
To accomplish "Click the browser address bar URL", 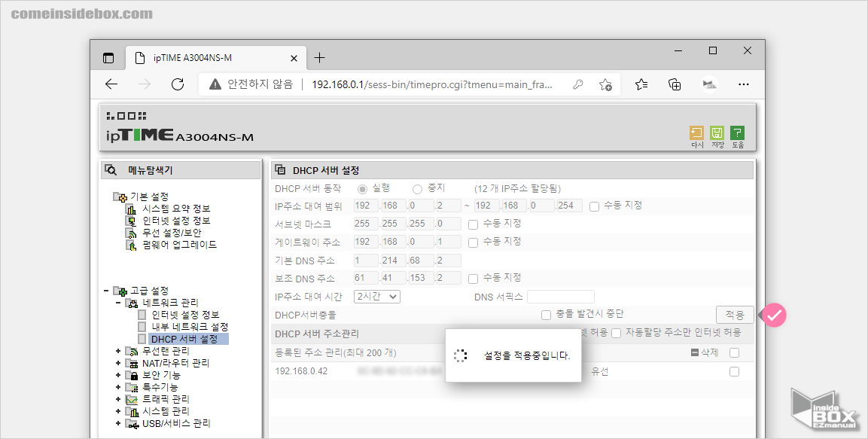I will 432,84.
